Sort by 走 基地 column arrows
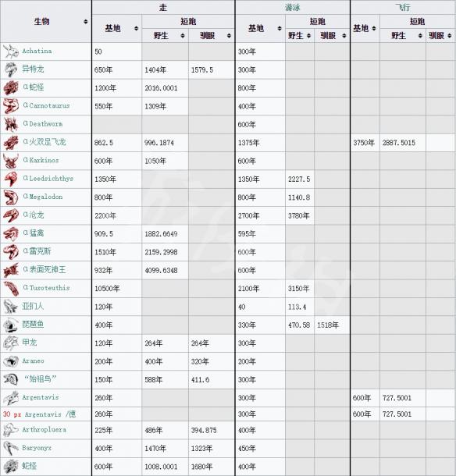 tap(136, 29)
